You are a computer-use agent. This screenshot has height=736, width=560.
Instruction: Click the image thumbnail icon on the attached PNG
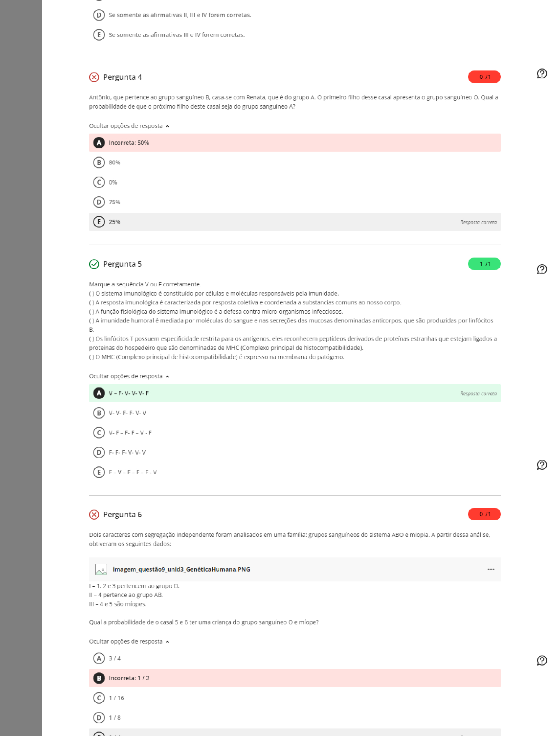click(x=101, y=569)
